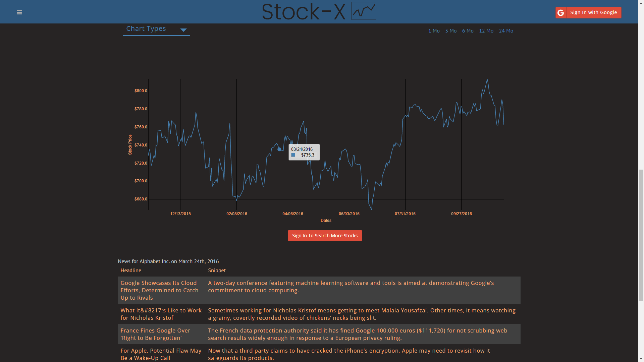Select the 1 Mo time range
Image resolution: width=644 pixels, height=362 pixels.
pos(434,31)
